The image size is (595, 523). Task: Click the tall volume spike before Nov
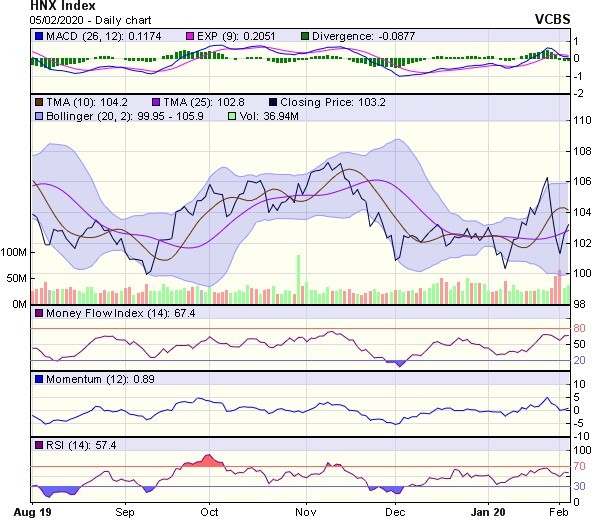click(x=298, y=279)
